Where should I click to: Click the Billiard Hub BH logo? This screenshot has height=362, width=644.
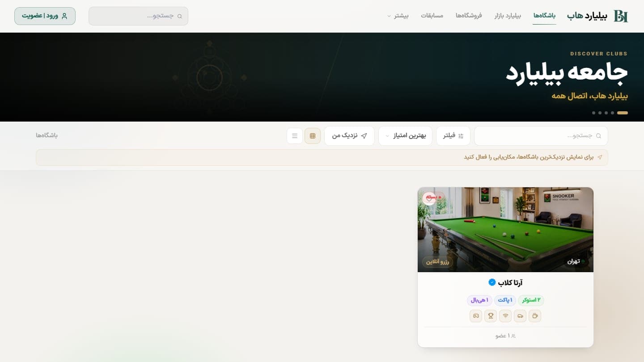(x=621, y=16)
